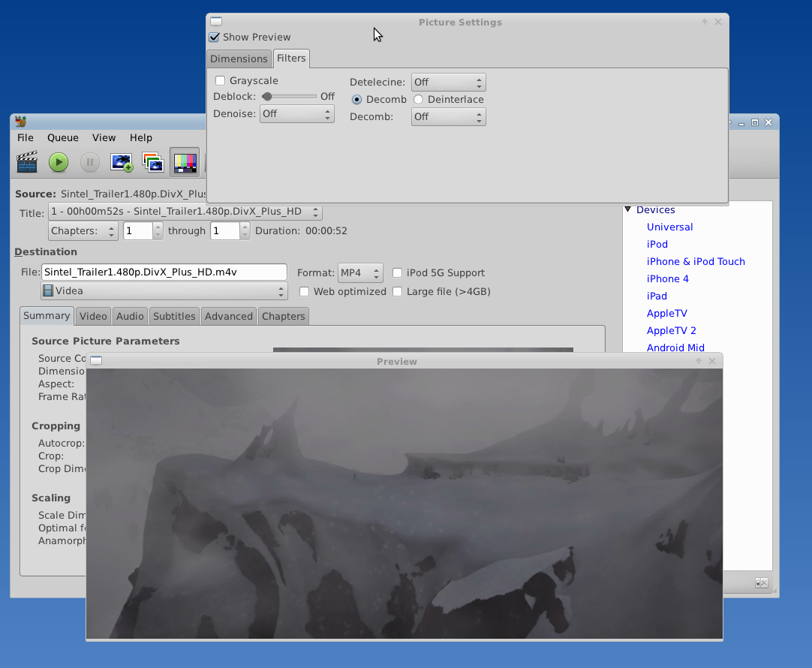
Task: Click the destination File name field
Action: [x=164, y=272]
